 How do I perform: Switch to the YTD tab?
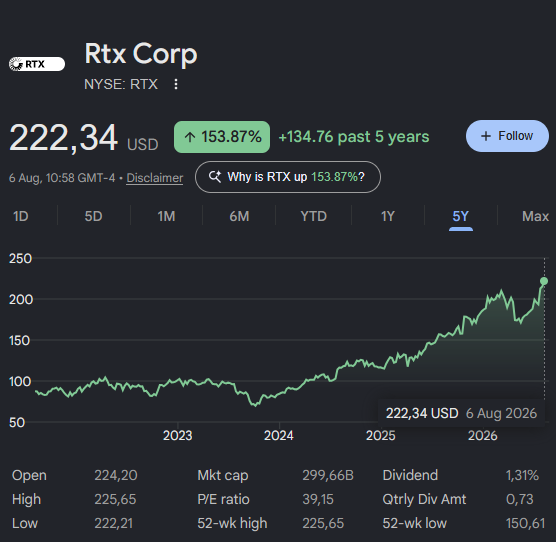coord(313,216)
